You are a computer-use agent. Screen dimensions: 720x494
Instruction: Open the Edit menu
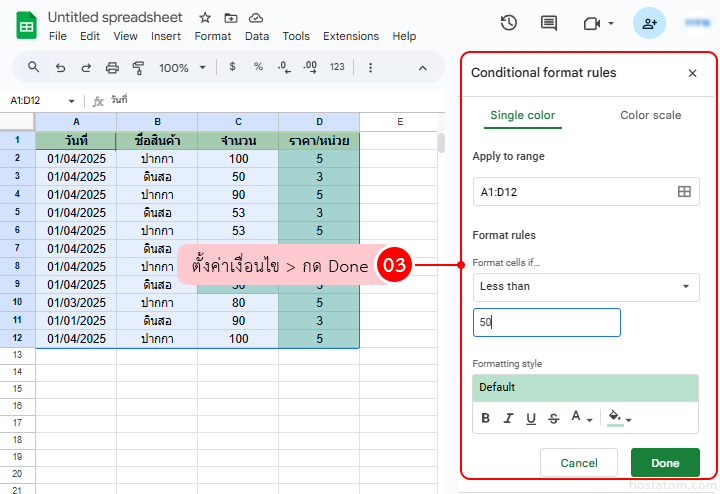[x=90, y=36]
